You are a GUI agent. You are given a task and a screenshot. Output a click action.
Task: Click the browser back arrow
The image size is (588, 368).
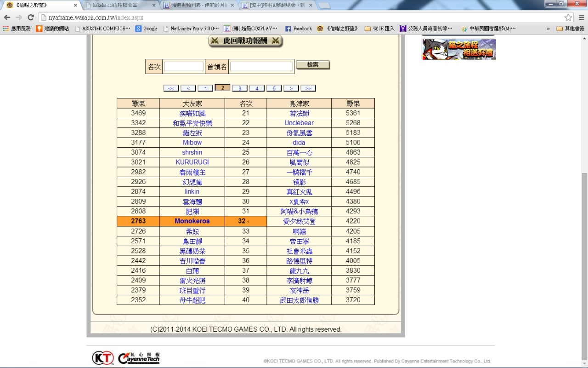coord(7,17)
